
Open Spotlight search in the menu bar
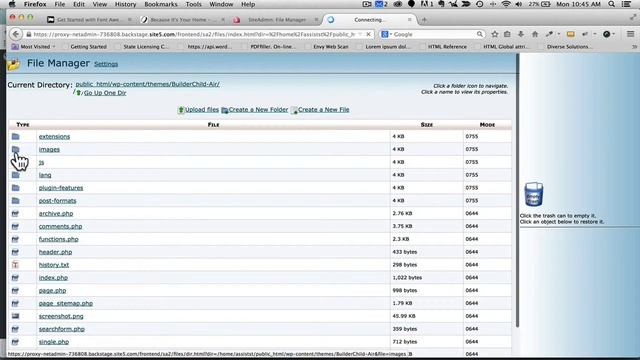611,4
